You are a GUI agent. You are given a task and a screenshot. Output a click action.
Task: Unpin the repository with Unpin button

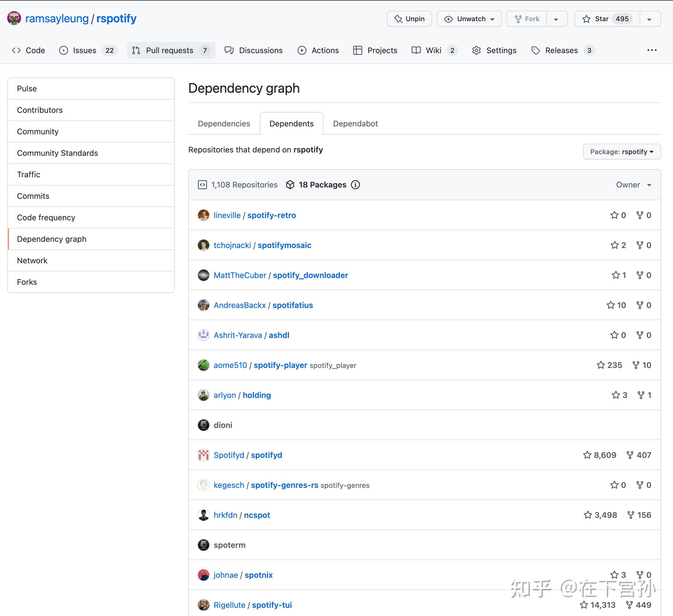[409, 19]
